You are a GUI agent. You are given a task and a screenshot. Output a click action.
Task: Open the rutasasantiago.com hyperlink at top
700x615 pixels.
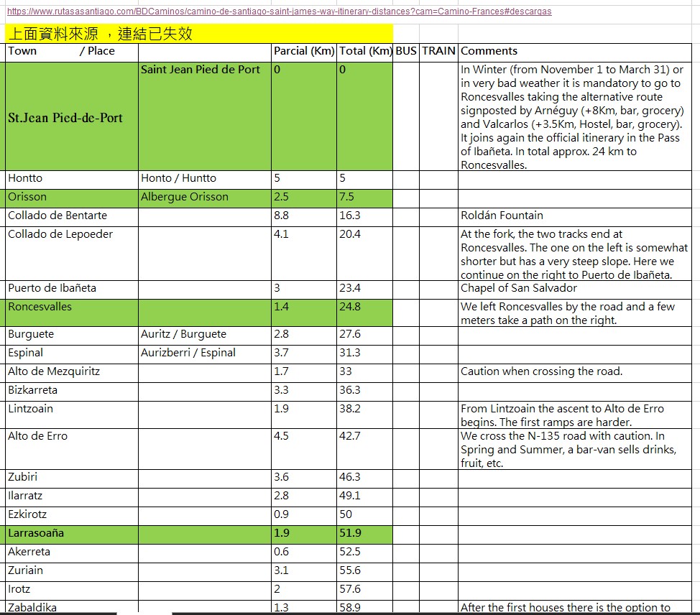pyautogui.click(x=279, y=11)
